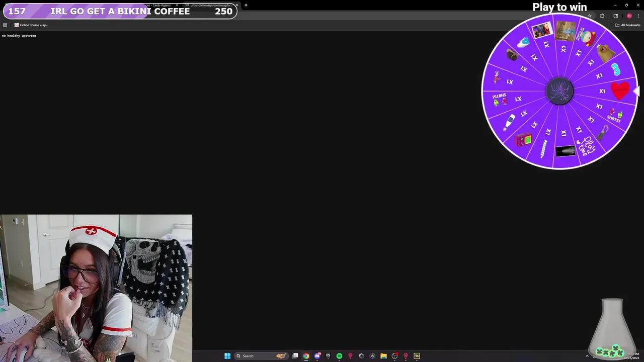Open the Chrome three-dot menu
Viewport: 644px width, 362px height.
(638, 16)
